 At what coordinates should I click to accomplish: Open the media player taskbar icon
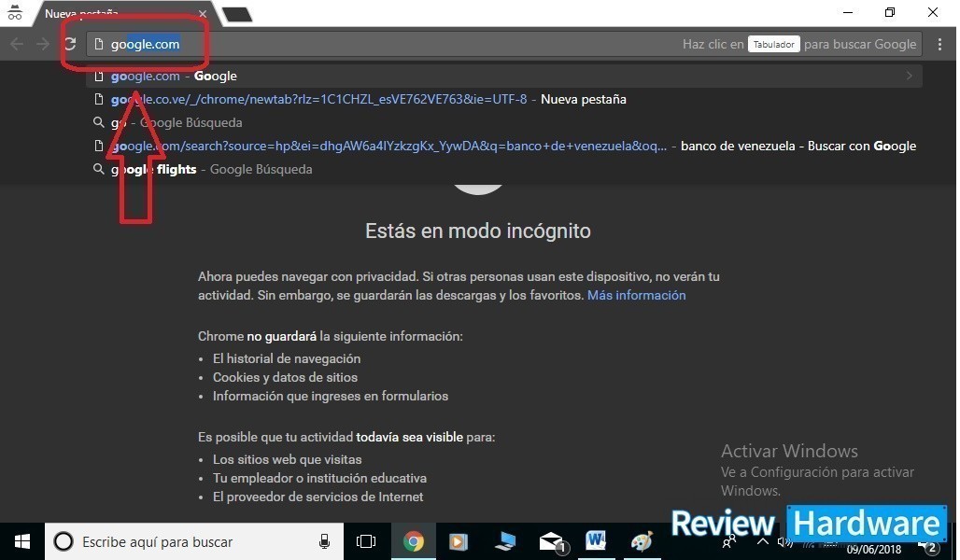[x=458, y=541]
